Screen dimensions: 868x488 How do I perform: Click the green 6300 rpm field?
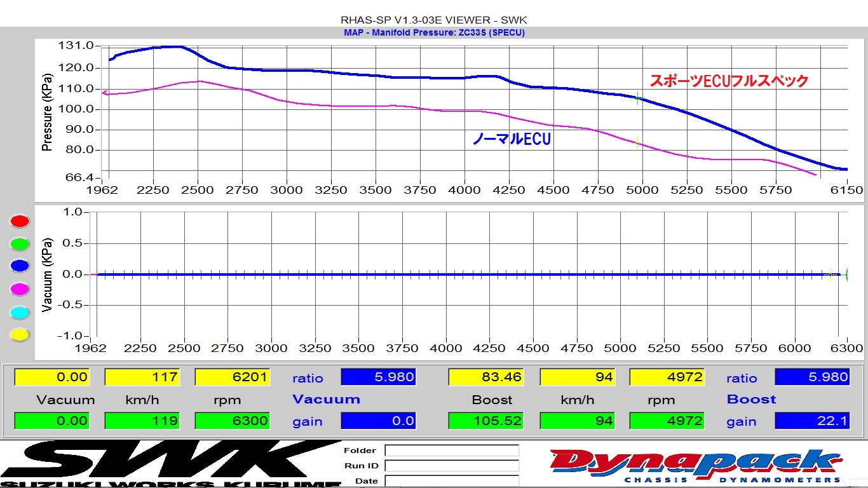pos(232,421)
